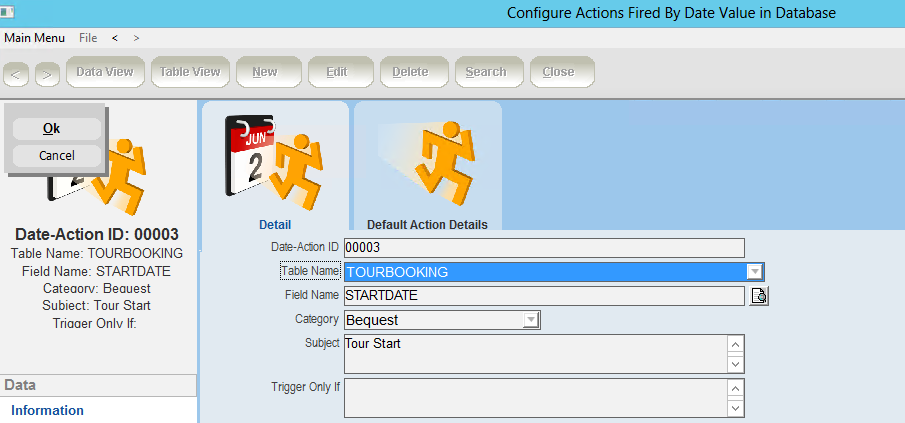This screenshot has width=905, height=423.
Task: Open the File menu
Action: click(x=88, y=38)
